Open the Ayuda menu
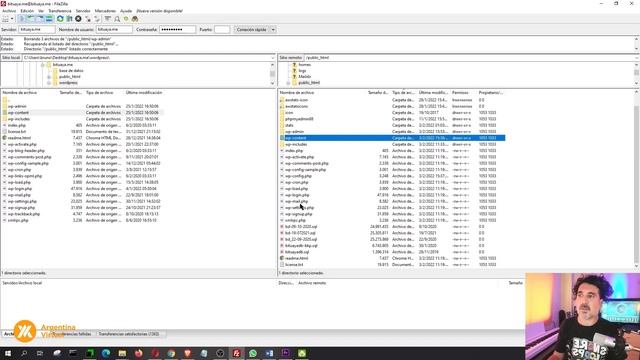The image size is (640, 360). 126,11
